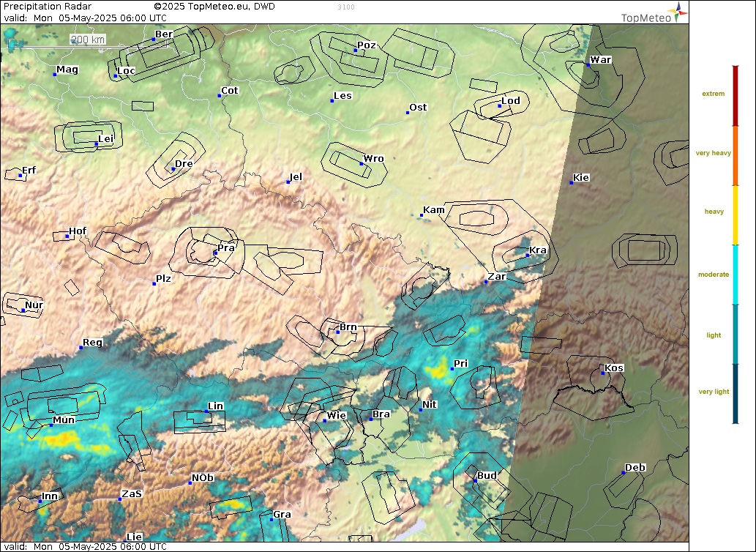Viewport: 756px width, 552px height.
Task: Click the Loc city marker
Action: point(115,75)
